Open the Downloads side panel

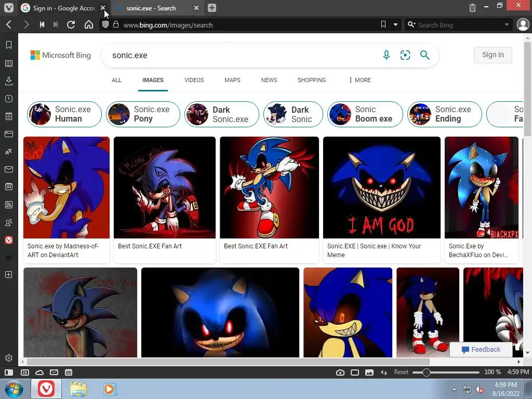click(x=9, y=81)
